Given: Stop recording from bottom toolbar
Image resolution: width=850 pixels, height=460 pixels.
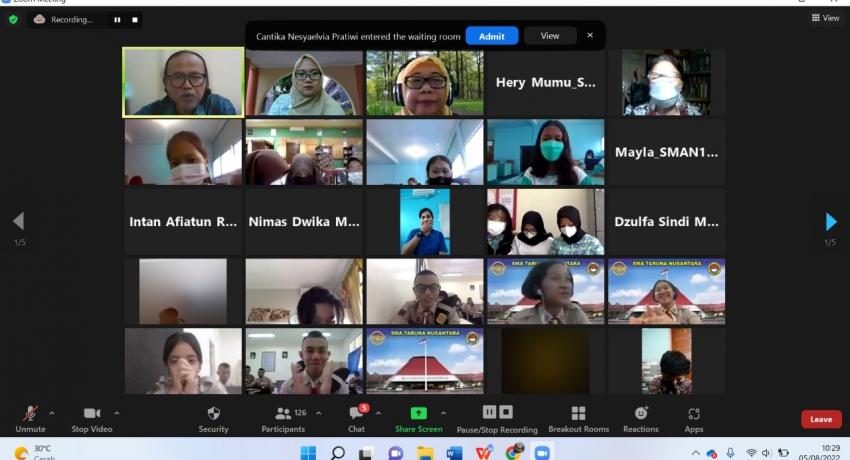Looking at the screenshot, I should coord(506,412).
